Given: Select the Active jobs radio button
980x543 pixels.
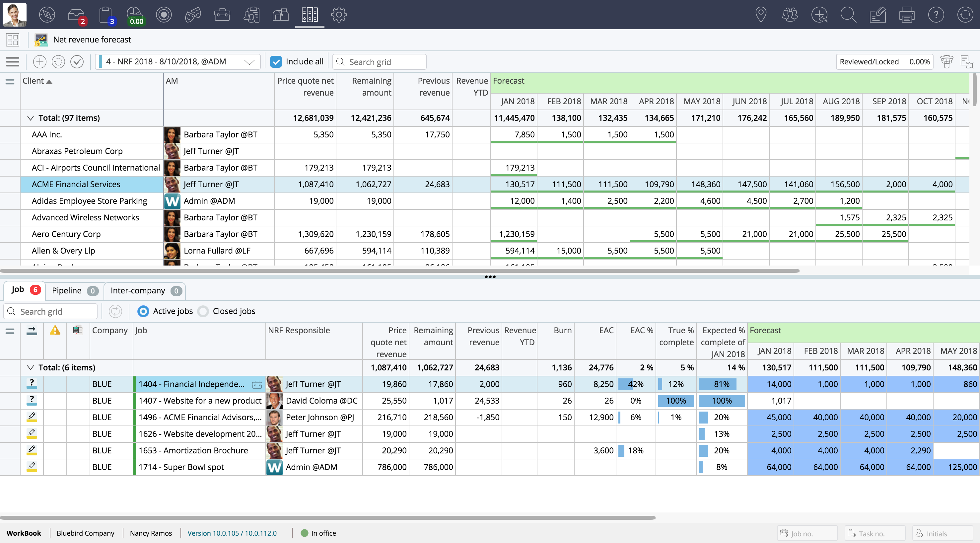Looking at the screenshot, I should (x=143, y=311).
